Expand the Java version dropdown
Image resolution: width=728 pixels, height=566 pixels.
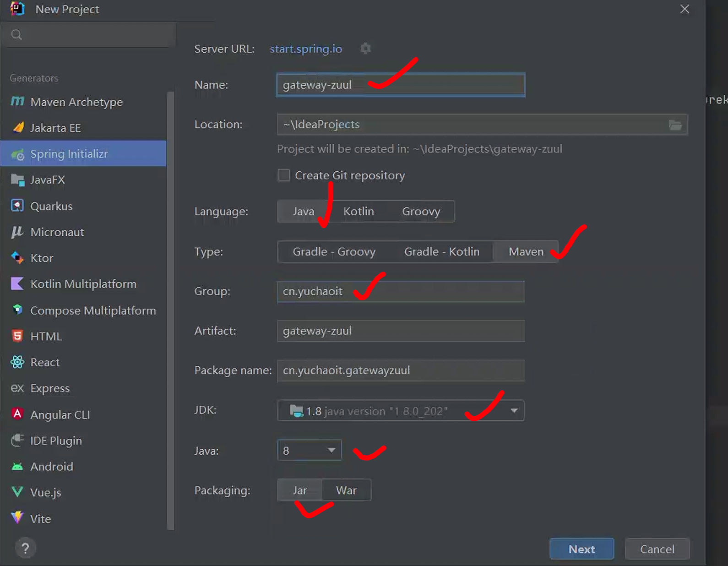coord(331,451)
